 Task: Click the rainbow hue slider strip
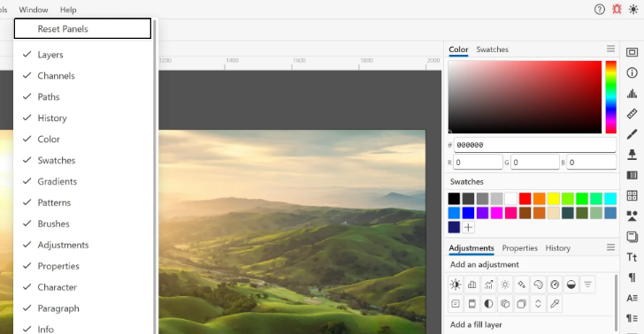610,97
